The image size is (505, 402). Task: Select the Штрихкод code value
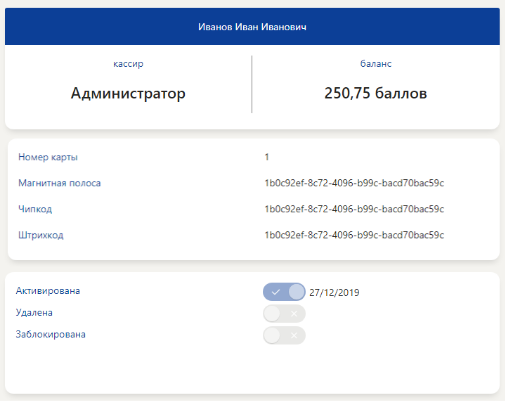tap(354, 235)
